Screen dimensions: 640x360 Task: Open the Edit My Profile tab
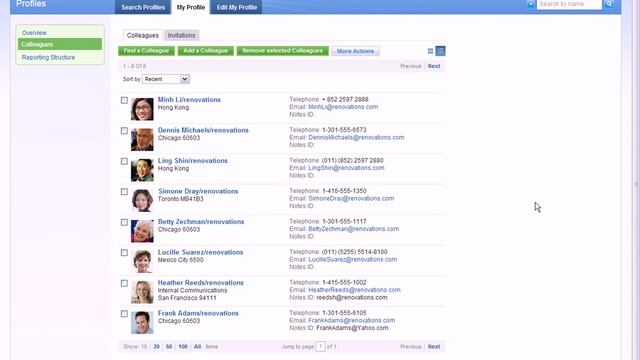tap(236, 7)
